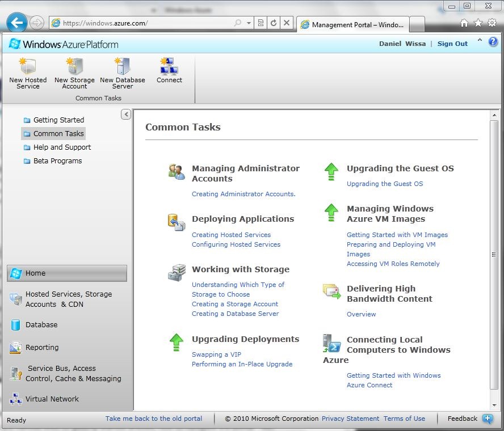
Task: Select Beta Programs in the tree
Action: [x=53, y=161]
